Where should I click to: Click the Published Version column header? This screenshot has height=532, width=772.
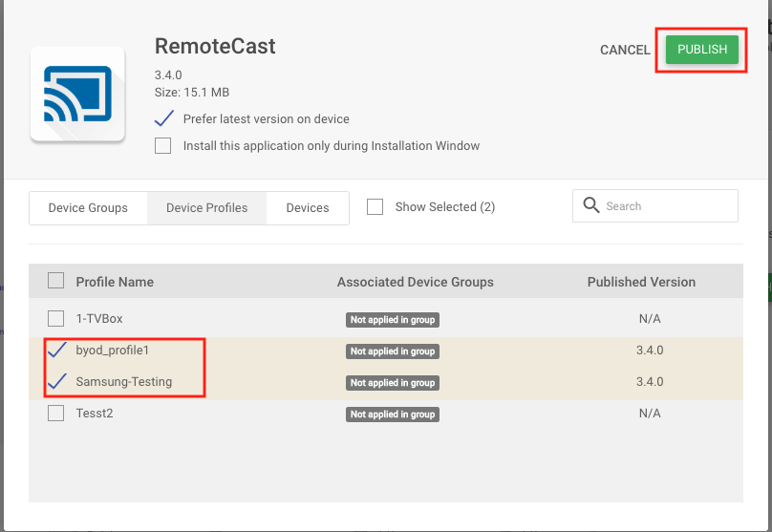641,282
